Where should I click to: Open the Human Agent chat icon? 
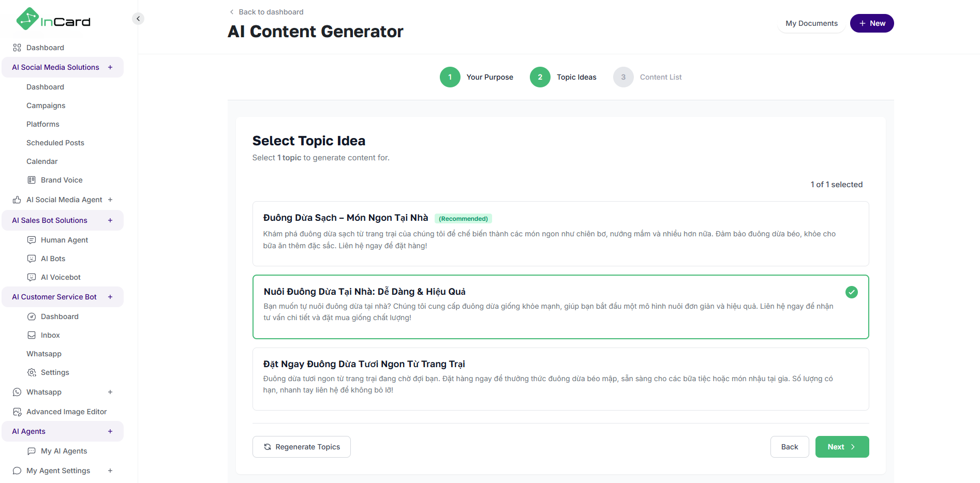[x=32, y=240]
